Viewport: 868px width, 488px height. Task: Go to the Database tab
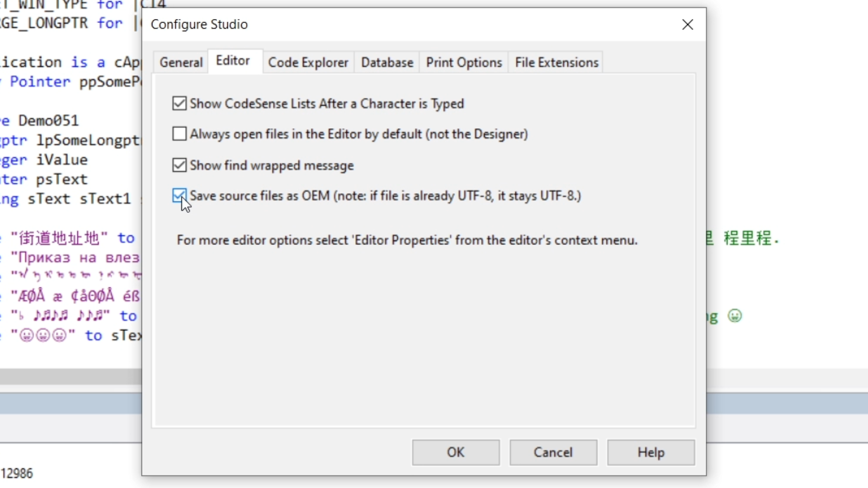(x=387, y=62)
